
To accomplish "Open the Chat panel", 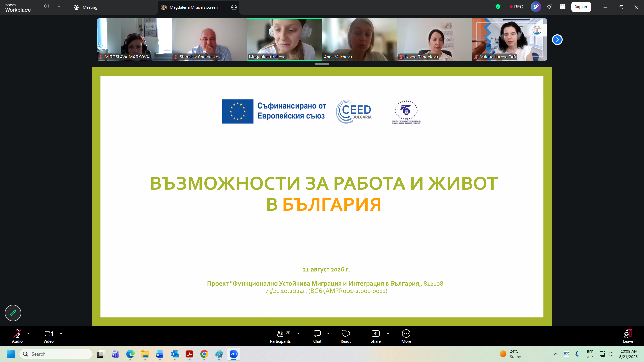I will pyautogui.click(x=317, y=336).
